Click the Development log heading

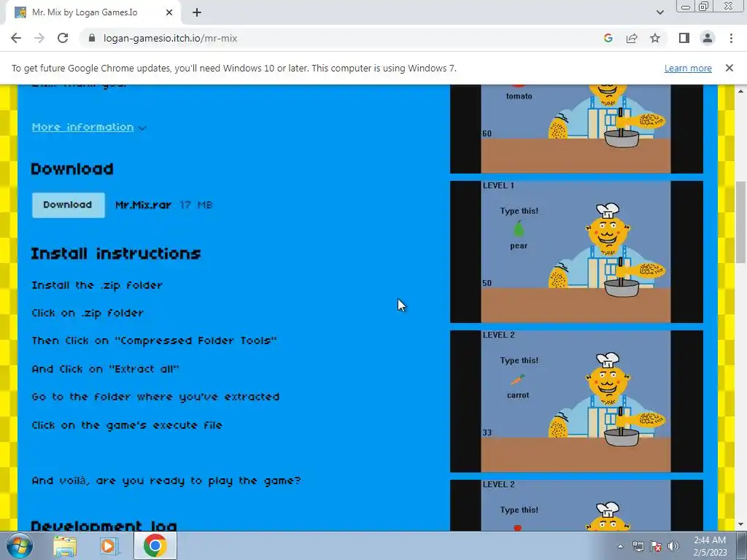(104, 526)
